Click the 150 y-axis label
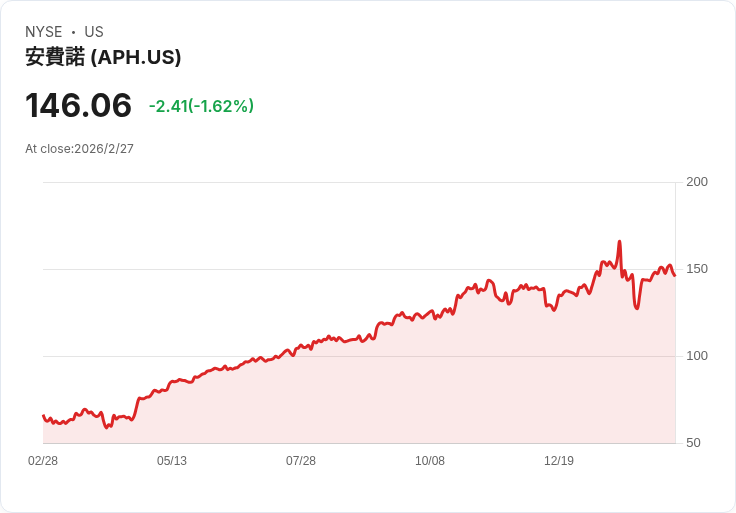This screenshot has height=513, width=736. pos(697,269)
